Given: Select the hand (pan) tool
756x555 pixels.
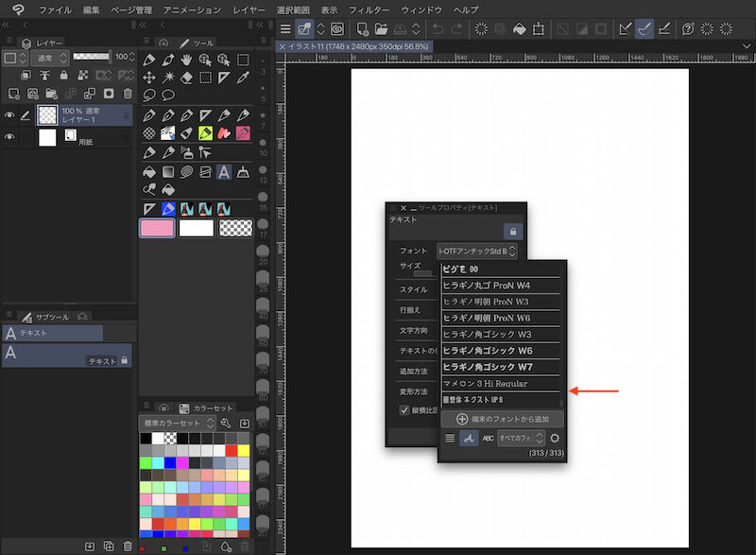Looking at the screenshot, I should tap(186, 60).
